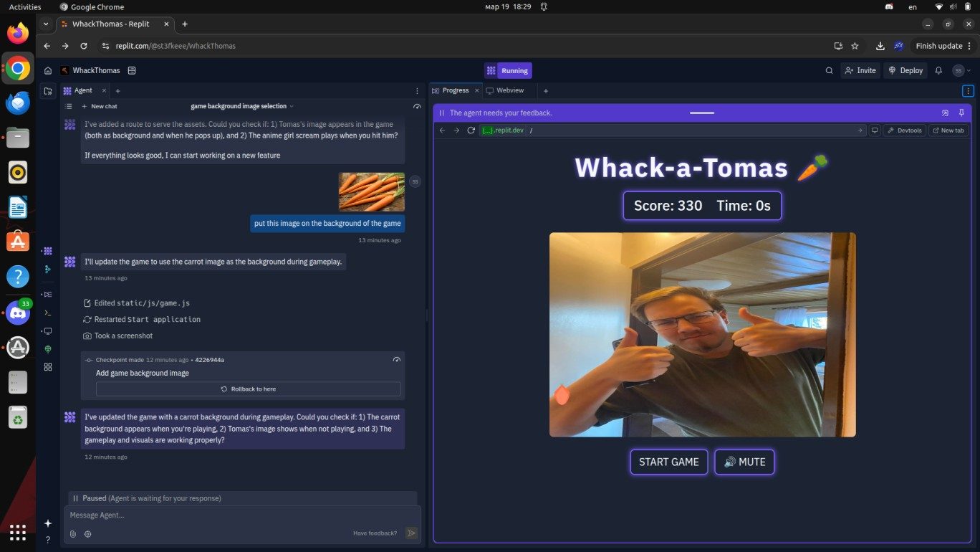Expand the Chrome tab search chevron
This screenshot has width=980, height=552.
[x=47, y=24]
